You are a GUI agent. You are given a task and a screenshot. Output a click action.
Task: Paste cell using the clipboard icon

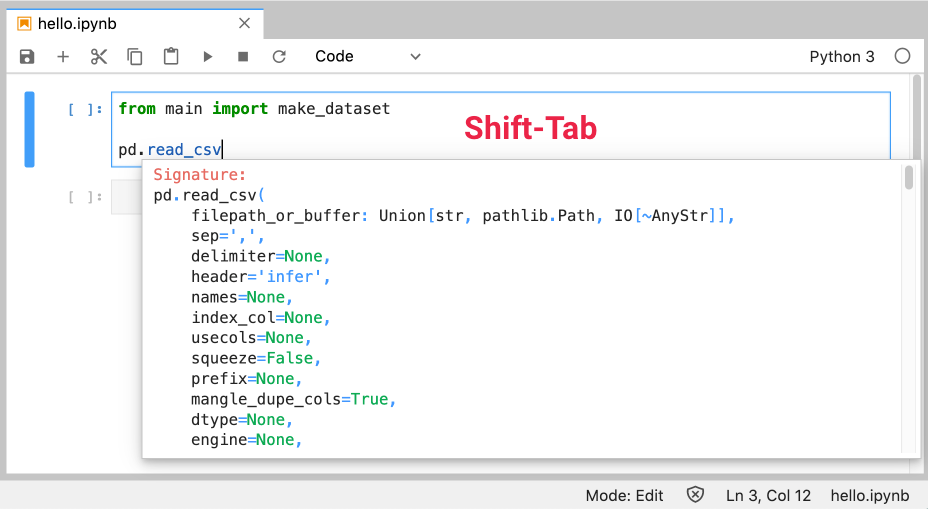click(x=171, y=57)
